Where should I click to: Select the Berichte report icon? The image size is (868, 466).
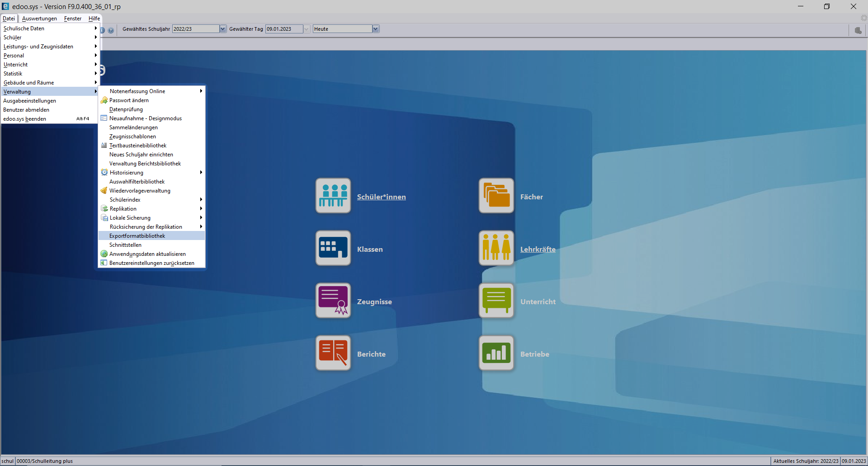(333, 353)
